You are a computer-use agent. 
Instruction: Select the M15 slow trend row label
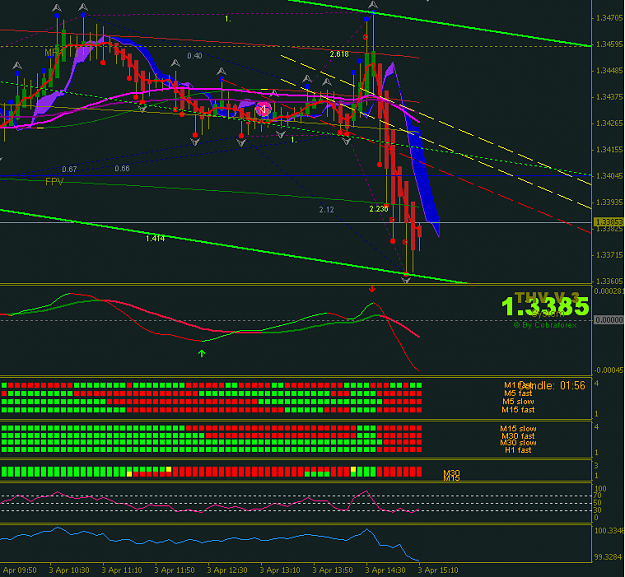click(x=518, y=429)
